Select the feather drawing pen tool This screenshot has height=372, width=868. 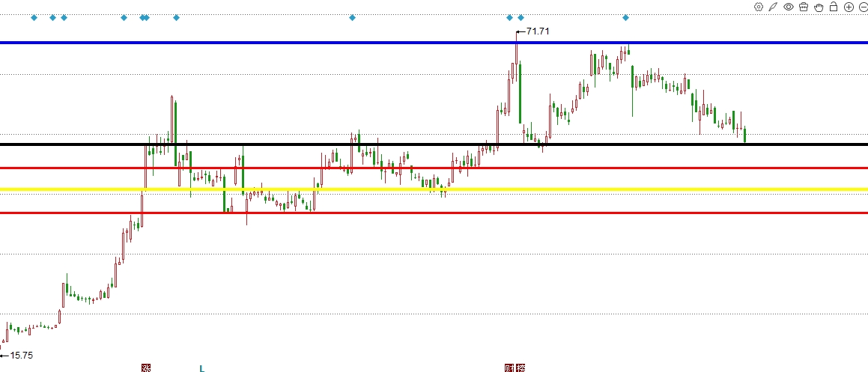pyautogui.click(x=774, y=7)
